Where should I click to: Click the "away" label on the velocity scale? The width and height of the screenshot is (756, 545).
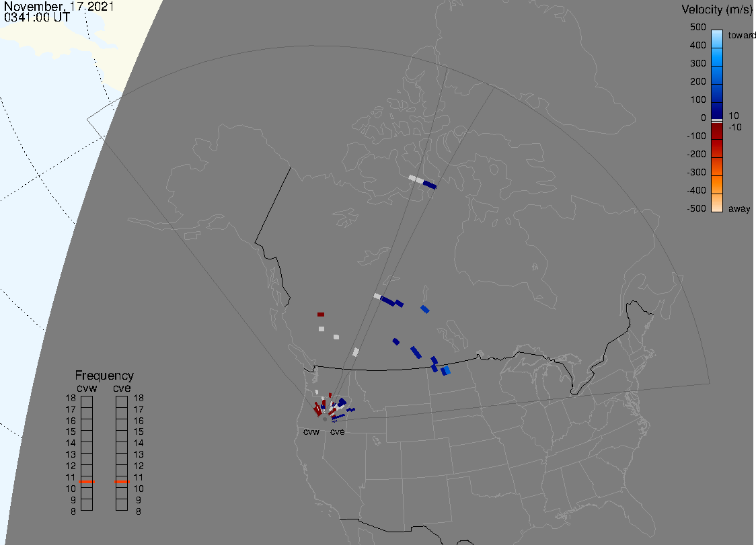pyautogui.click(x=739, y=208)
